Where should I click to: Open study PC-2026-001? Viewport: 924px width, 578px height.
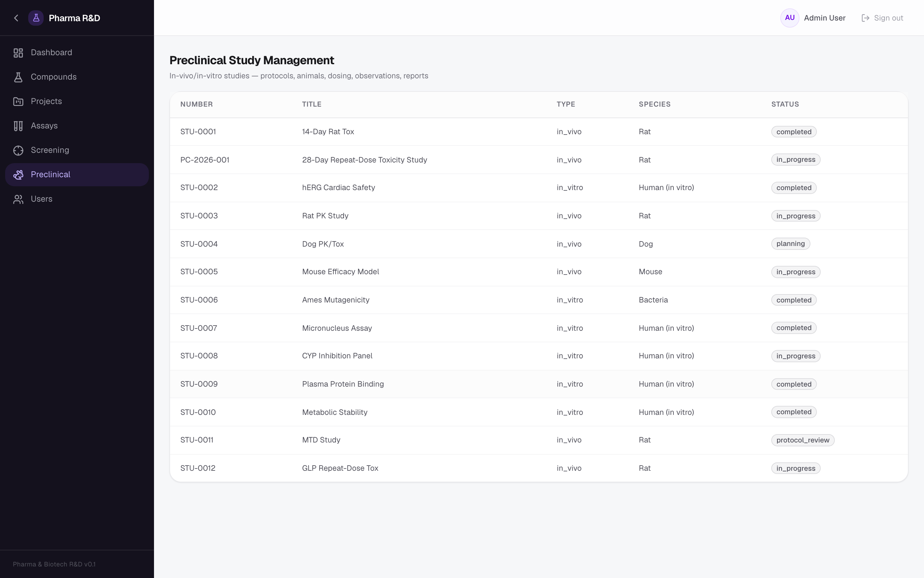[x=205, y=160]
